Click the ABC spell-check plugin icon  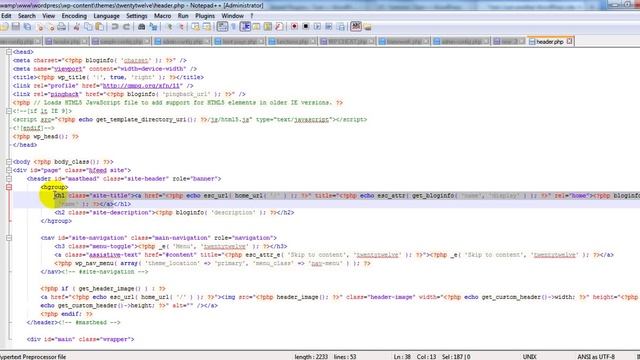click(x=356, y=27)
